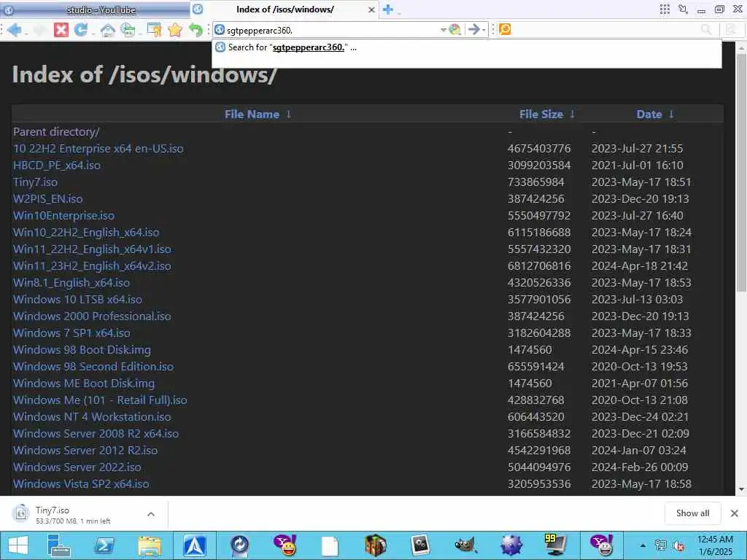This screenshot has width=747, height=560.
Task: Download Windows NT 4 Workstation.iso
Action: 92,416
